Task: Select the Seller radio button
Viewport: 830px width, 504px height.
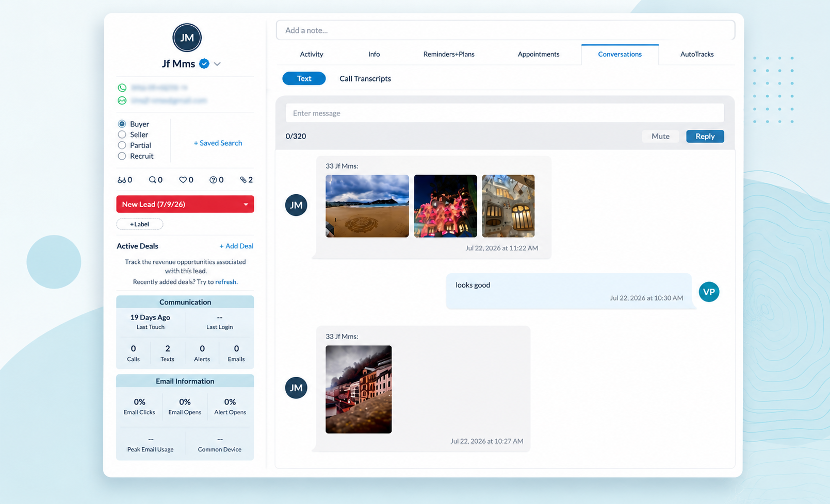Action: 122,135
